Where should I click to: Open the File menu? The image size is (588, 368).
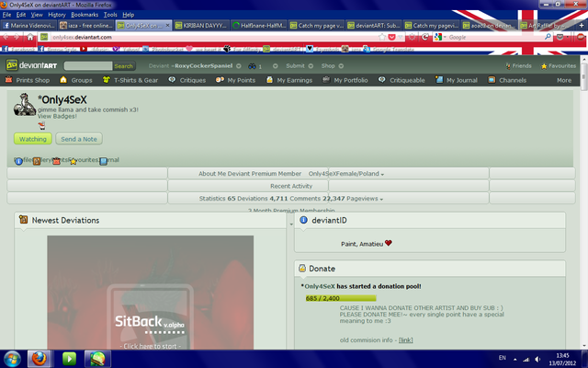(6, 15)
